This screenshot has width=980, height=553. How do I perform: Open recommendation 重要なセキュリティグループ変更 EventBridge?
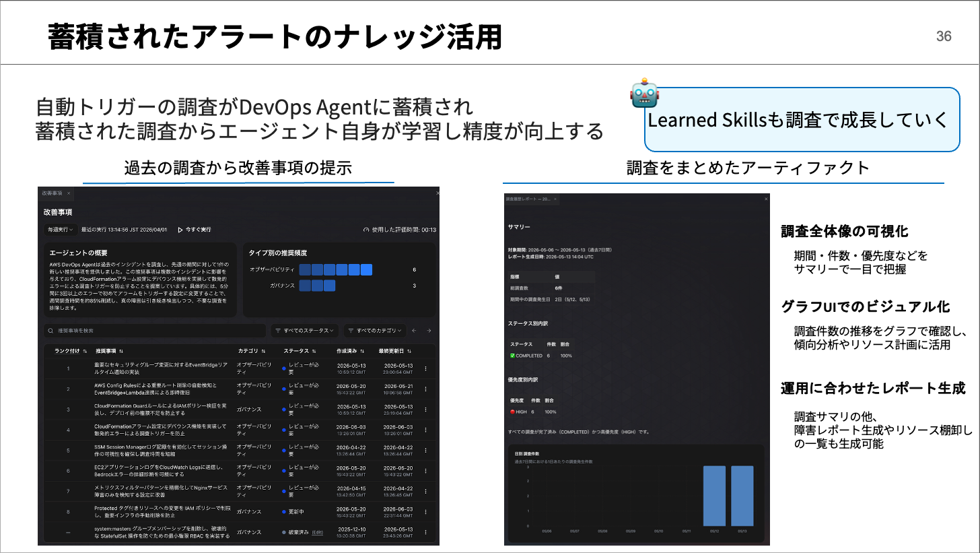coord(162,368)
